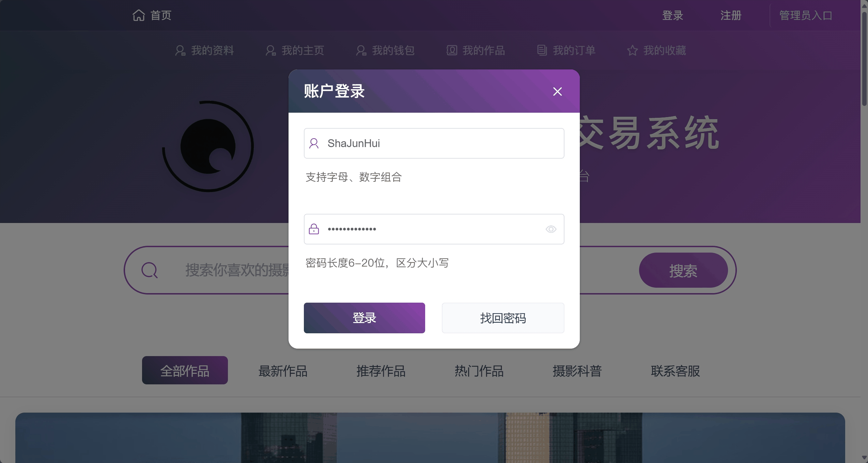The height and width of the screenshot is (463, 868).
Task: Close the 账户登录 dialog
Action: click(557, 91)
